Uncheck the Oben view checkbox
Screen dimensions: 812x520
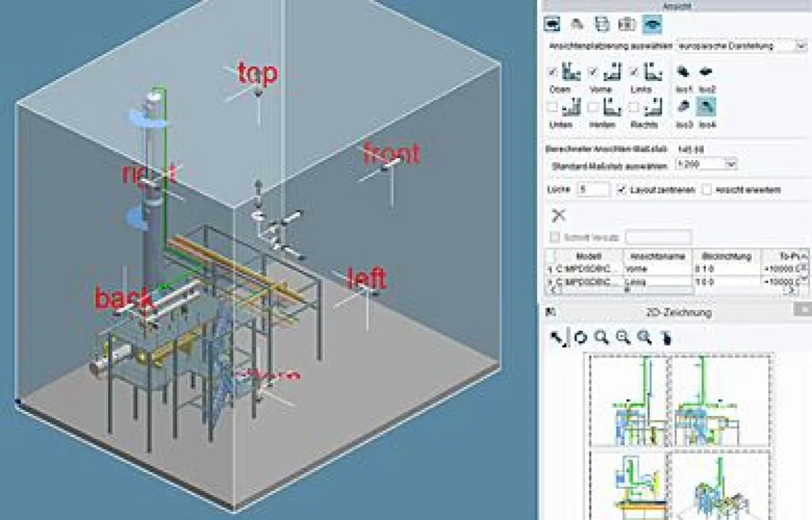coord(553,72)
